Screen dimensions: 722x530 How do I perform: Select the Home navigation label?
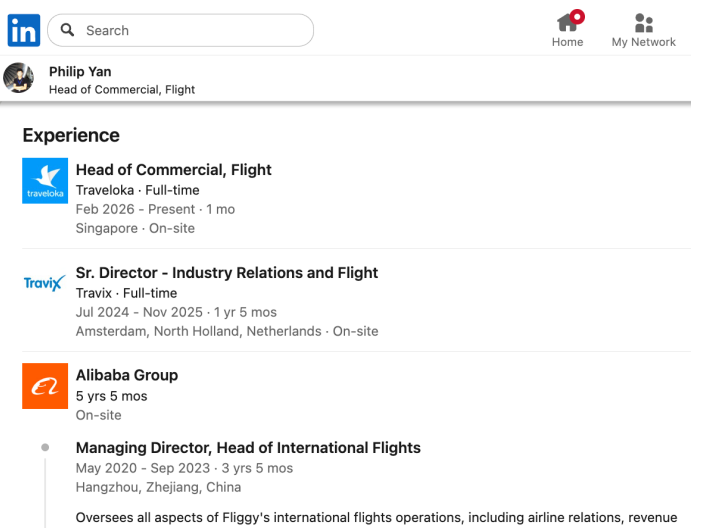[567, 42]
